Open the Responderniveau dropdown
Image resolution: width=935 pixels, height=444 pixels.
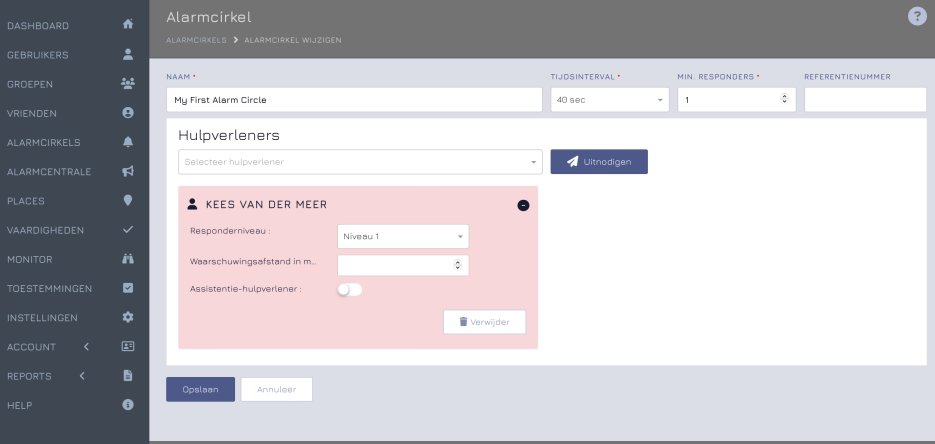(403, 236)
